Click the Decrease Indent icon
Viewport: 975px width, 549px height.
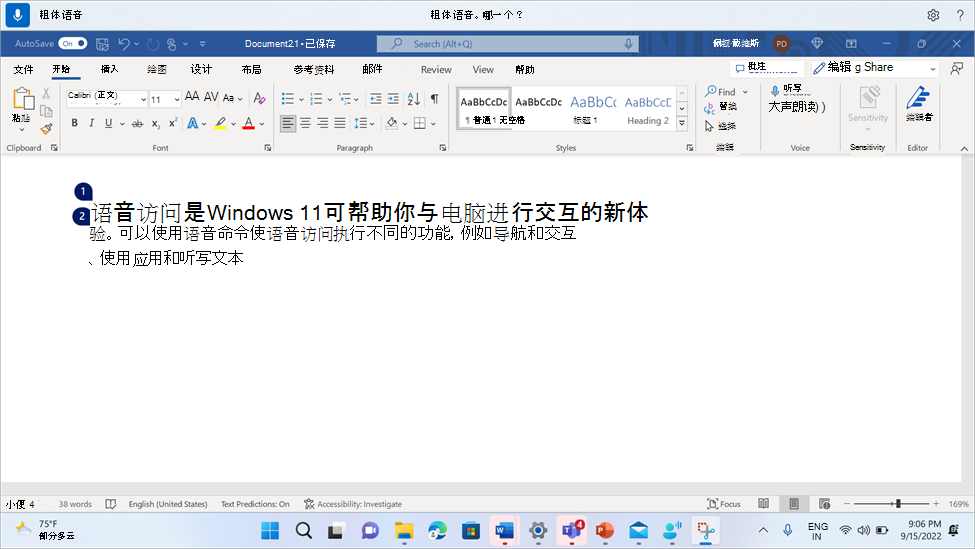coord(376,98)
